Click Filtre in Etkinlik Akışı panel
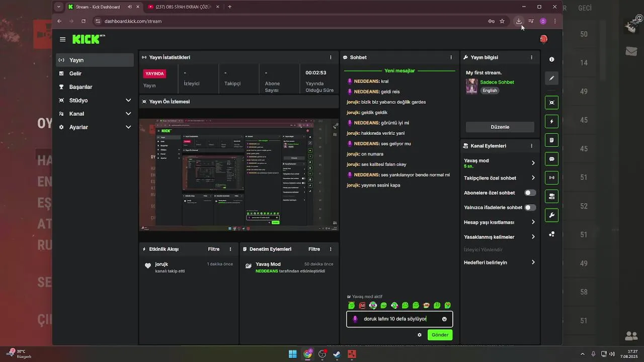Screen dimensions: 644x362 [x=214, y=249]
